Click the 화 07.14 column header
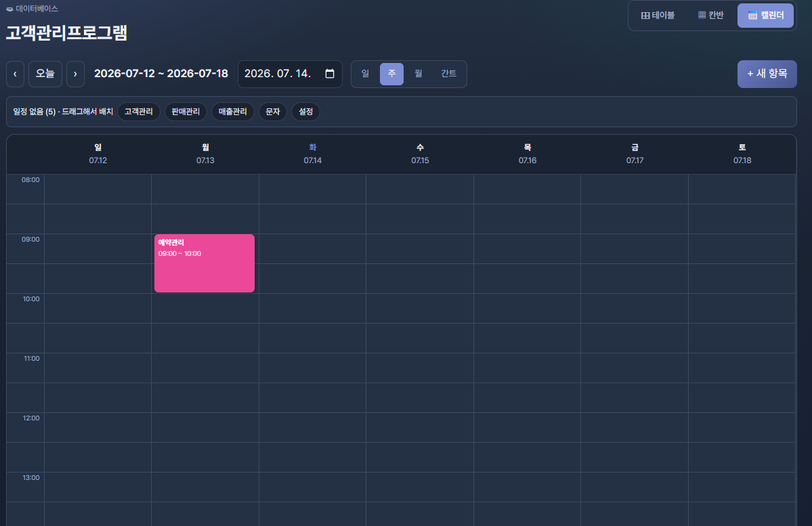 pos(312,154)
